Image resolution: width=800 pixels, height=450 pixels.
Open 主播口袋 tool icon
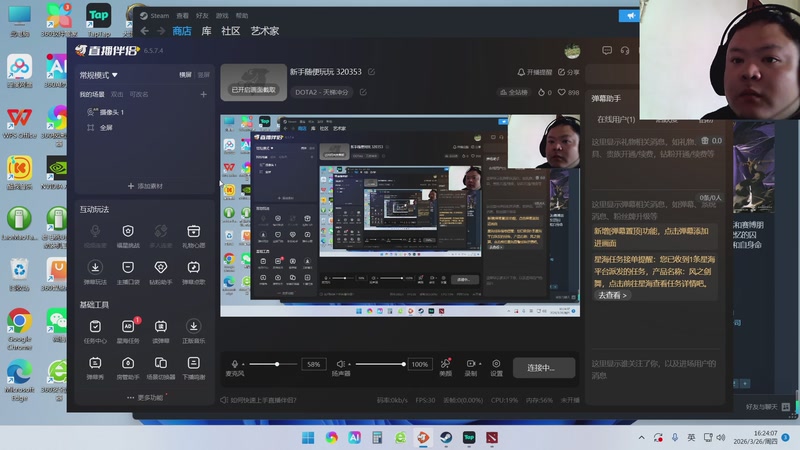(x=128, y=272)
